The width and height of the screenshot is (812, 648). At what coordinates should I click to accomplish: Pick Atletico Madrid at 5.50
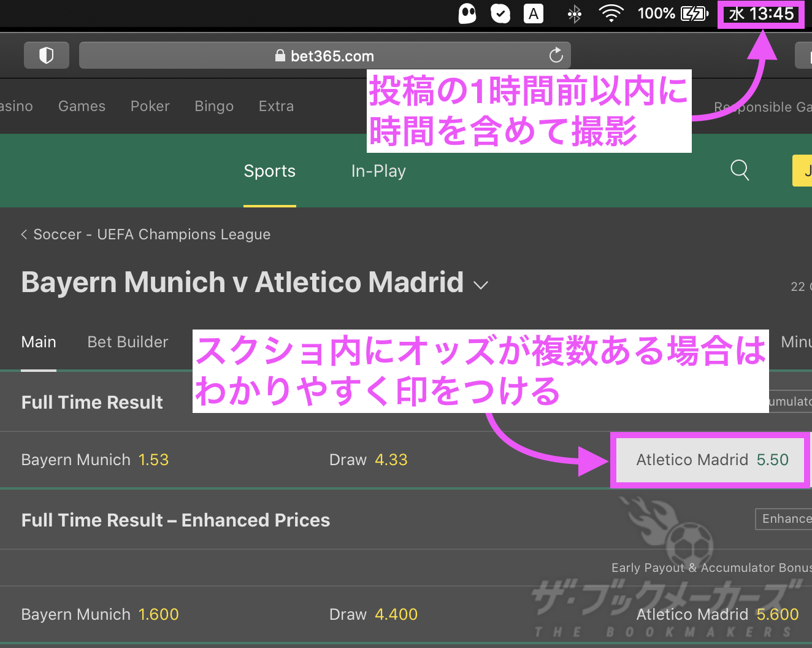pos(711,460)
